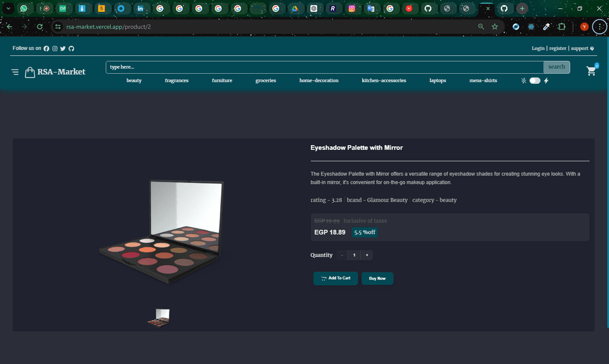Increase quantity with plus button
This screenshot has width=609, height=364.
pos(367,255)
